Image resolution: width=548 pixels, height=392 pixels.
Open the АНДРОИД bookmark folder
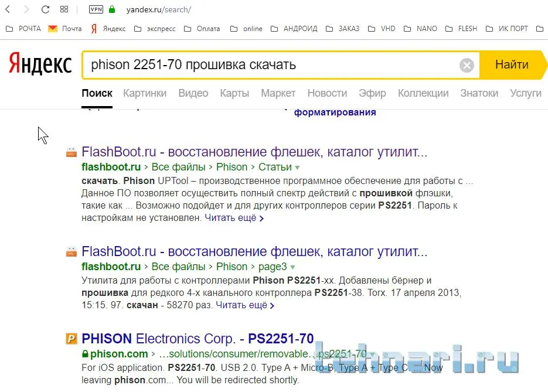tap(294, 29)
